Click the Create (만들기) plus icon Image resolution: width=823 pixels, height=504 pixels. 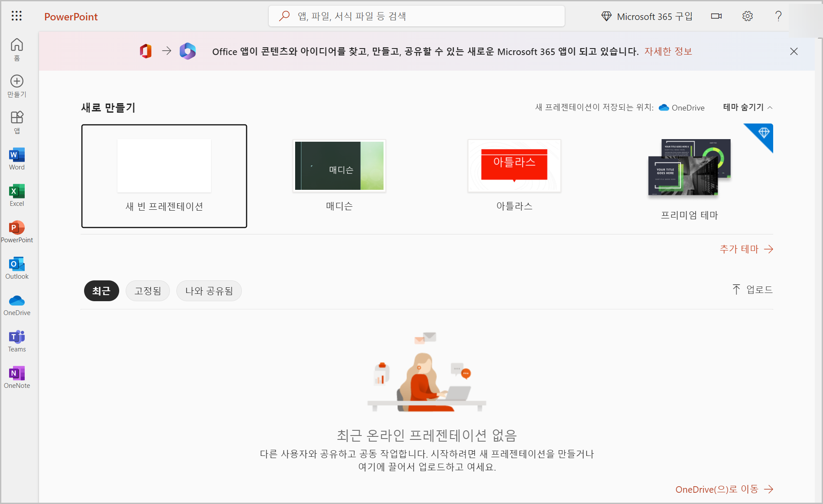click(17, 81)
